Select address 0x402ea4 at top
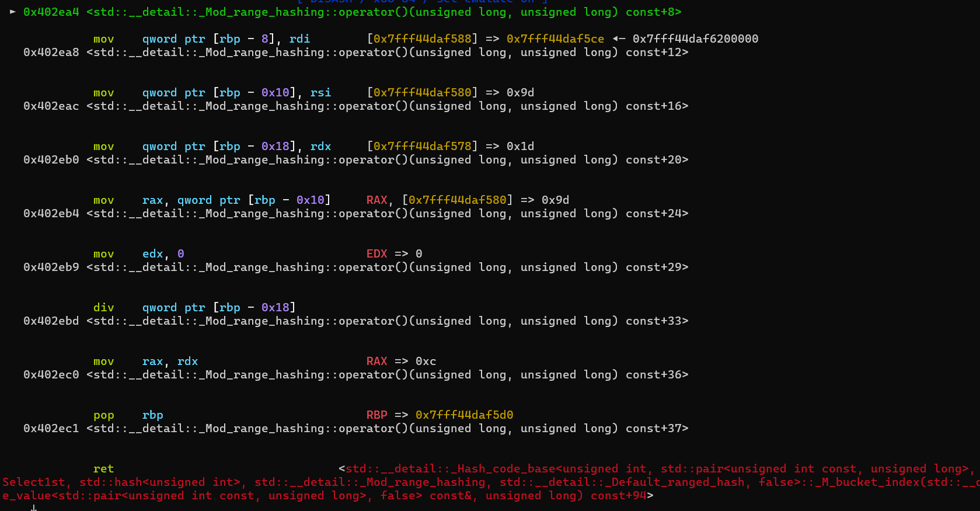Image resolution: width=980 pixels, height=511 pixels. coord(51,12)
